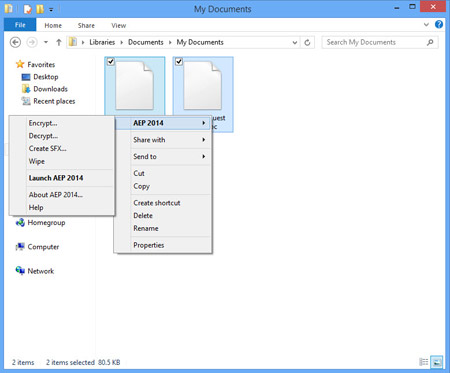Click the first document file thumbnail
This screenshot has width=450, height=373.
pos(135,86)
